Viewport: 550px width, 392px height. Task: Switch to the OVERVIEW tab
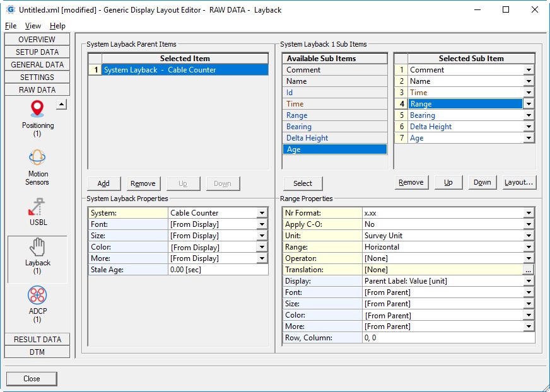pos(37,40)
